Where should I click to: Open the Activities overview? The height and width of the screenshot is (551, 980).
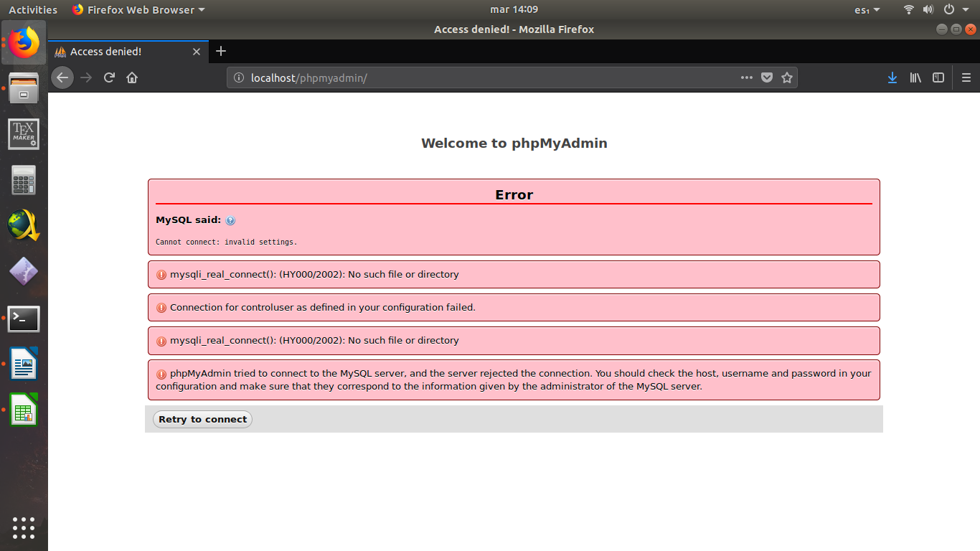[32, 9]
